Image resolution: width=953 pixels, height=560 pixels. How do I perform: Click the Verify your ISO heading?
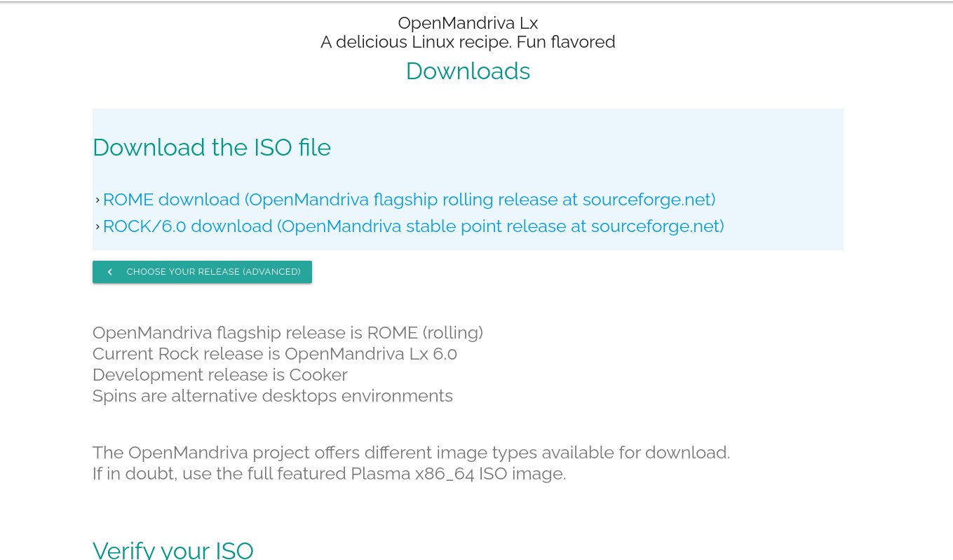click(173, 550)
